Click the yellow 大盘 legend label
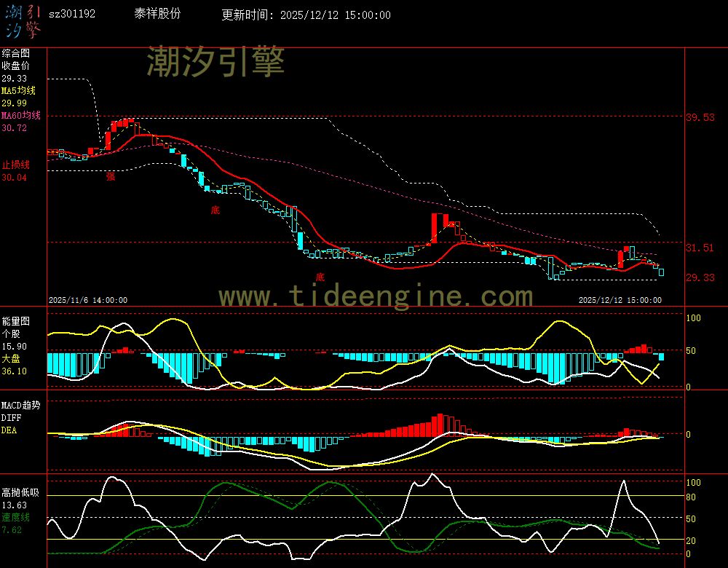The width and height of the screenshot is (728, 568). [11, 358]
